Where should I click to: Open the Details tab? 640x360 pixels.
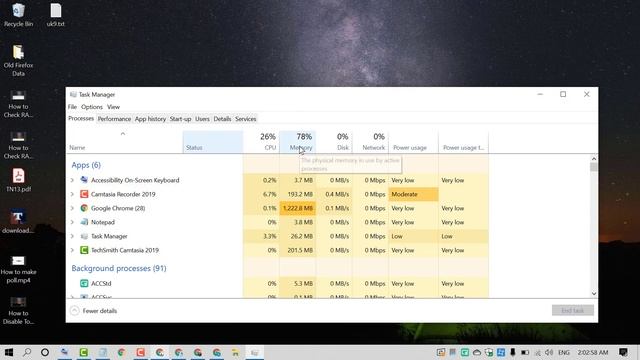pos(222,119)
